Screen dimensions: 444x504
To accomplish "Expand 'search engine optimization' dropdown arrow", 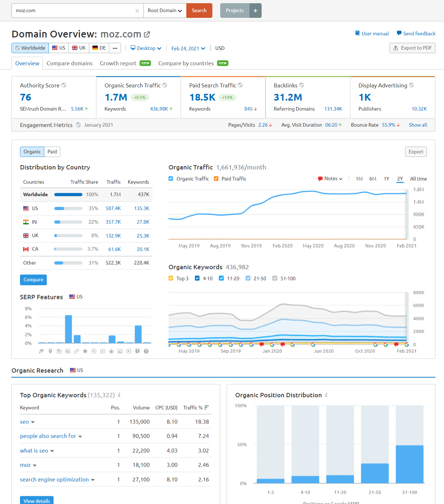I will pyautogui.click(x=93, y=480).
